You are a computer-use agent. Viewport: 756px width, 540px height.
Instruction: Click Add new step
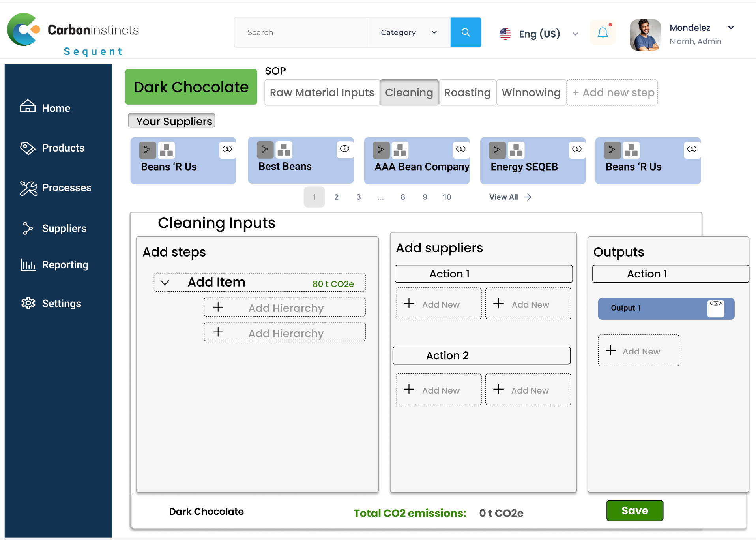(x=612, y=92)
